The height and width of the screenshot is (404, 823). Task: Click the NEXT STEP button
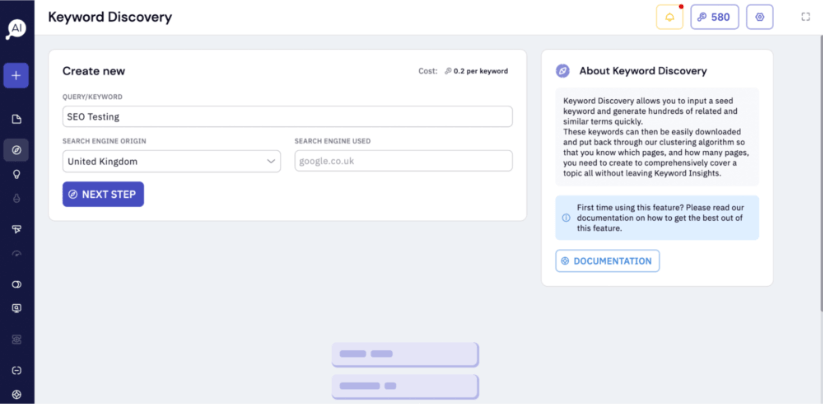103,194
